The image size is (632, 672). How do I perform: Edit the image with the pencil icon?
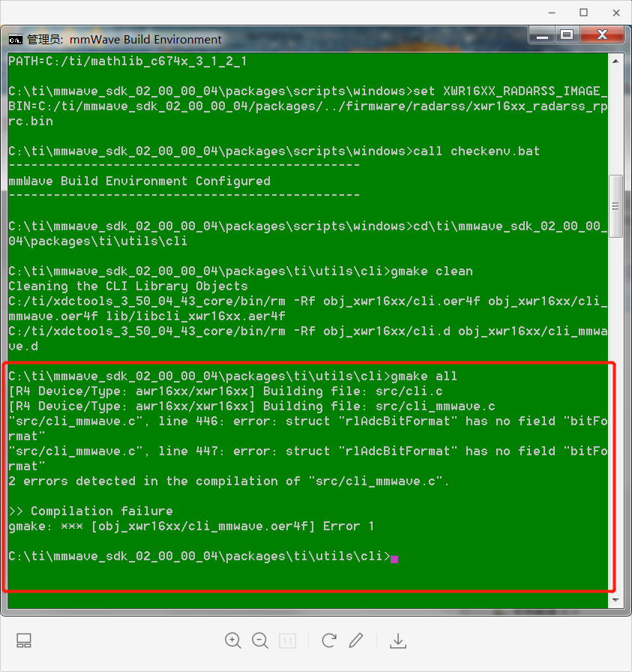click(356, 640)
